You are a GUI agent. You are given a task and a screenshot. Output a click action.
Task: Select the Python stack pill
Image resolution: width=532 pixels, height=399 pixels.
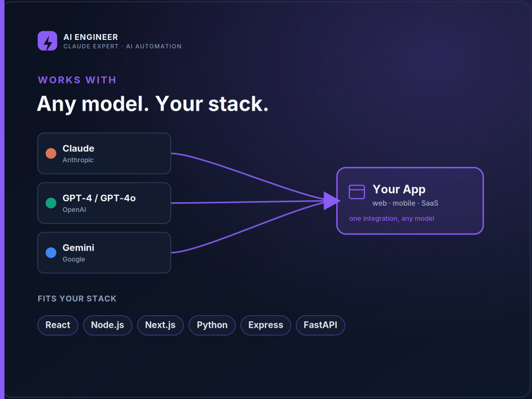212,325
